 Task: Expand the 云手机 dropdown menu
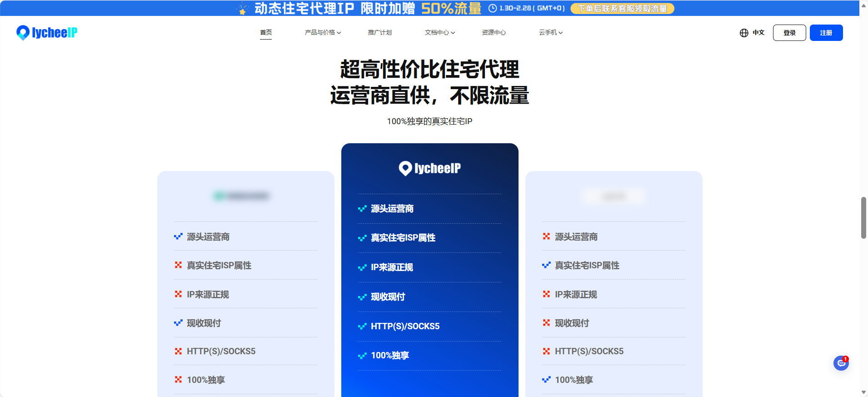point(550,33)
